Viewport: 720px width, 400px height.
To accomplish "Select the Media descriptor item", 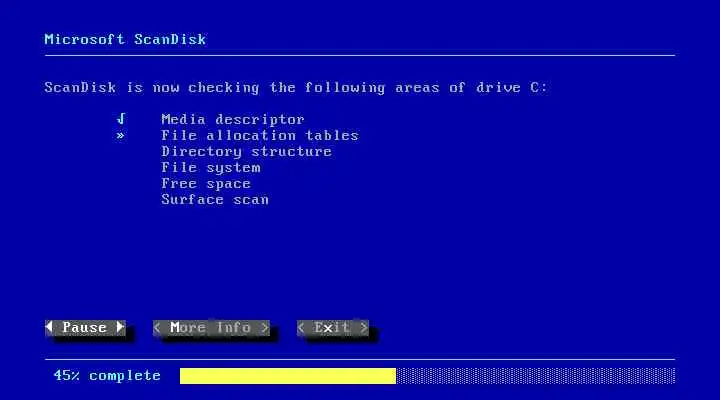I will 233,119.
